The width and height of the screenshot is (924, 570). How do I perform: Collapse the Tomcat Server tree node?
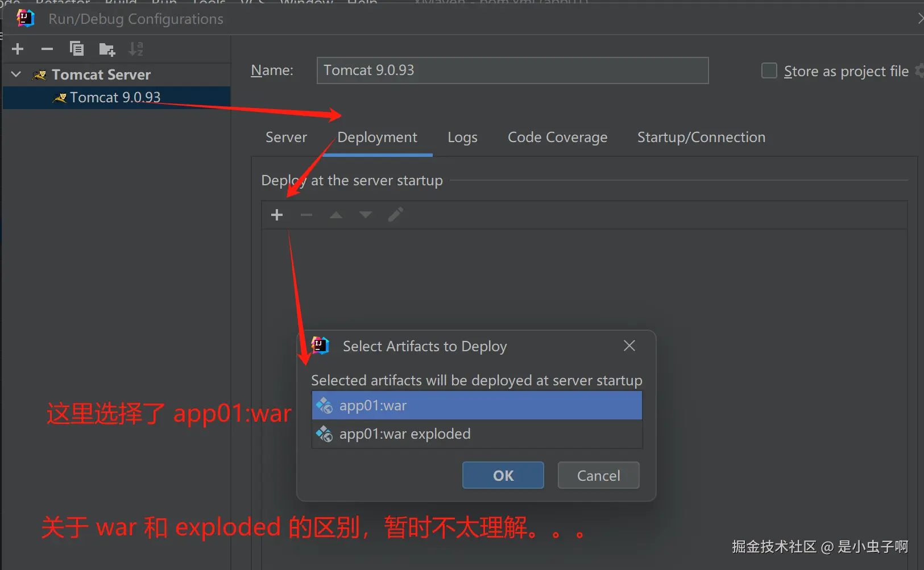[x=16, y=74]
